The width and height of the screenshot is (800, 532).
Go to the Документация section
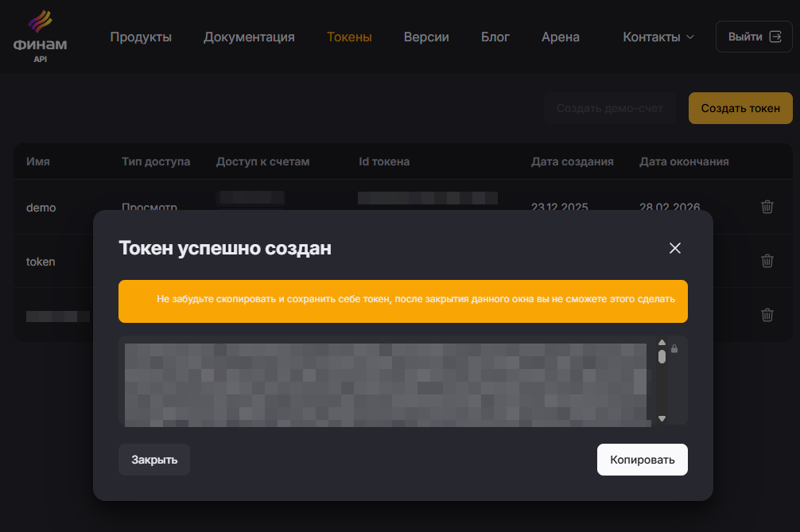249,37
